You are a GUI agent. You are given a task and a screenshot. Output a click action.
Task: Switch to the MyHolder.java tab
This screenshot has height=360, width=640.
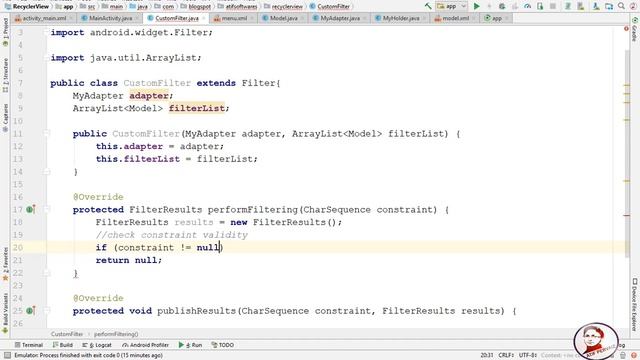click(400, 18)
